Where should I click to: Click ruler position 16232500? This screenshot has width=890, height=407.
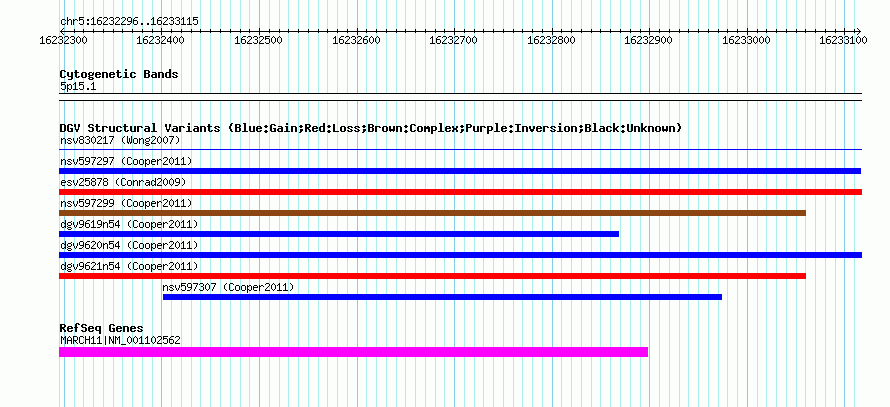(x=259, y=41)
